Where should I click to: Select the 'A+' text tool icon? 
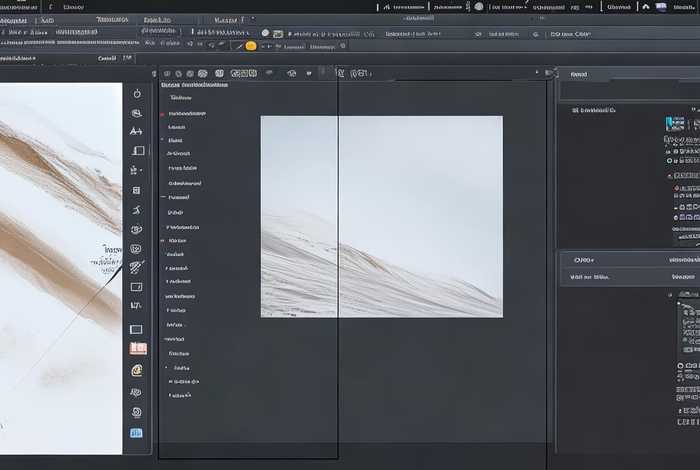pyautogui.click(x=137, y=131)
